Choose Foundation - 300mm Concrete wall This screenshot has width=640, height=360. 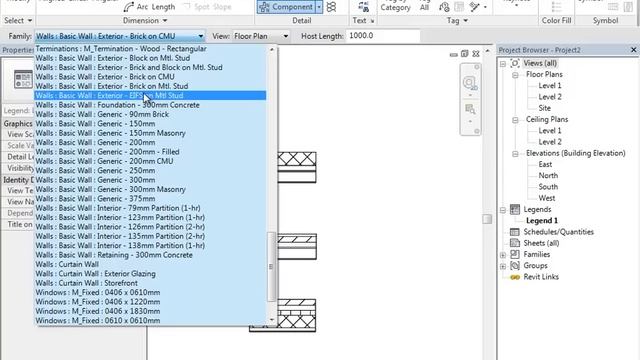coord(150,105)
